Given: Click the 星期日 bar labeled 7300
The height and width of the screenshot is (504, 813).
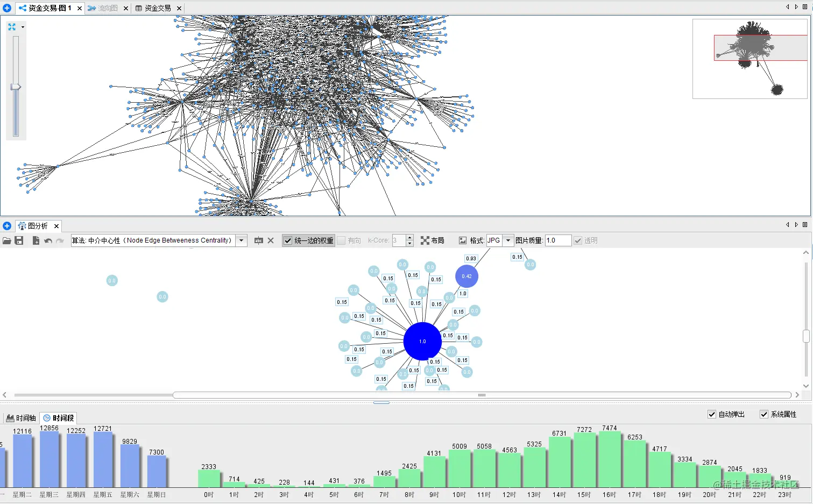Looking at the screenshot, I should tap(157, 471).
